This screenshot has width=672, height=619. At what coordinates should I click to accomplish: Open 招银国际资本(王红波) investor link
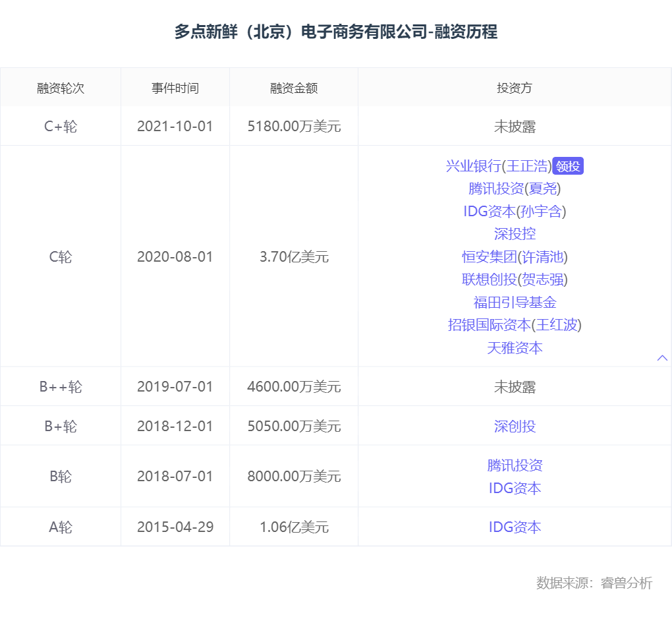click(515, 325)
